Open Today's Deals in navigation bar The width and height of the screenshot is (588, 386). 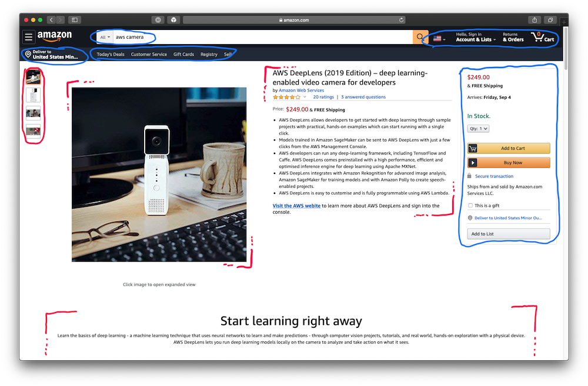(x=111, y=54)
